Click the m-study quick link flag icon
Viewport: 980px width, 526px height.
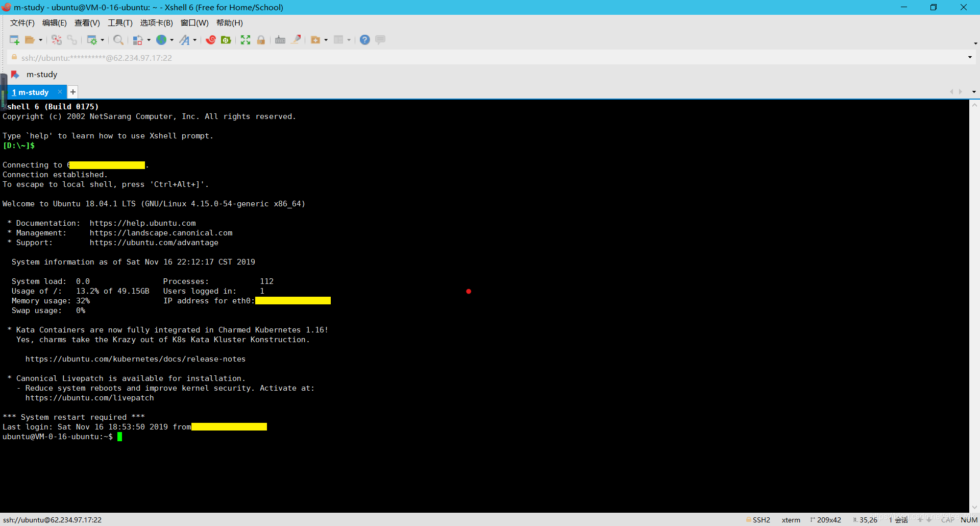click(x=15, y=75)
